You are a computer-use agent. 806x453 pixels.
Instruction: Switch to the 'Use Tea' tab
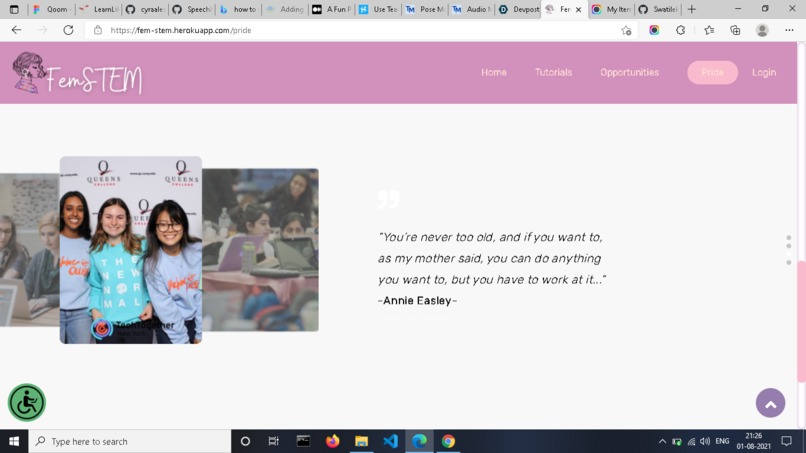pos(379,9)
